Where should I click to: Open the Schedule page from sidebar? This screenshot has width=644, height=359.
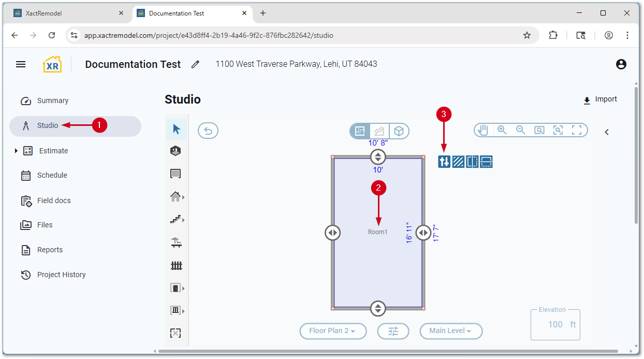(52, 175)
